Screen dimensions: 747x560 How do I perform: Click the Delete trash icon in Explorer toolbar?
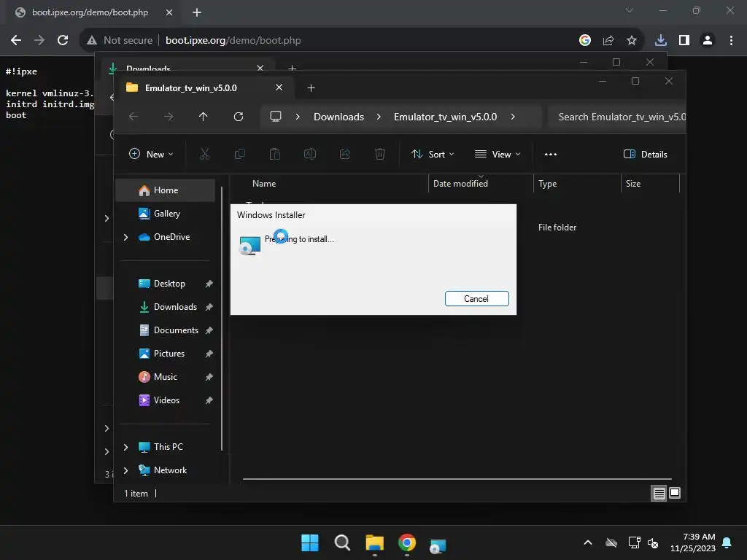click(379, 154)
